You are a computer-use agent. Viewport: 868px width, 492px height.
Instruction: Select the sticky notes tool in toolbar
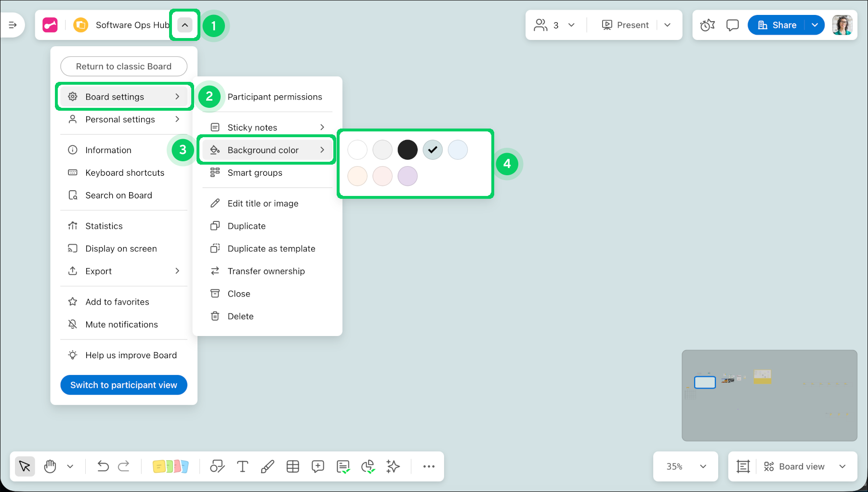pyautogui.click(x=170, y=466)
